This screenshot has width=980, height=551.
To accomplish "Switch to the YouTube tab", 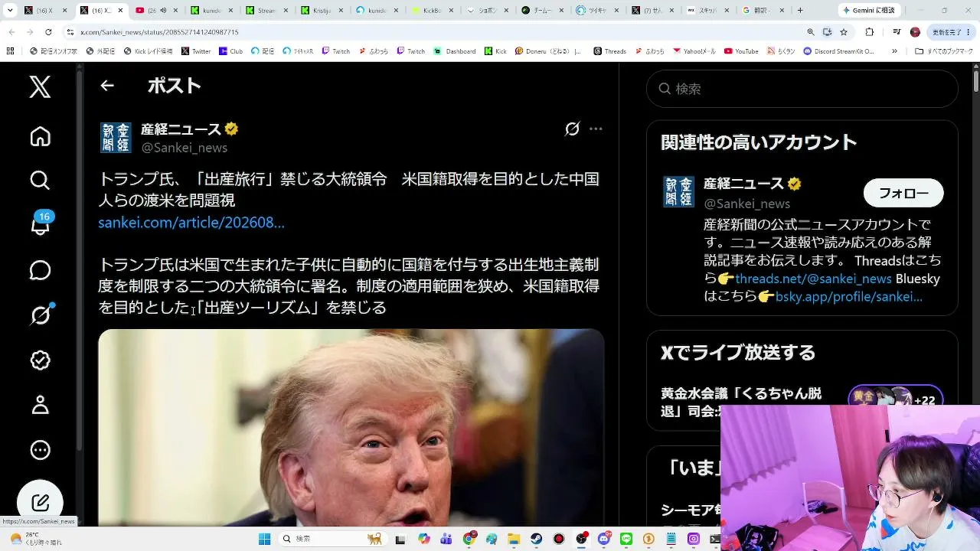I will pyautogui.click(x=156, y=11).
